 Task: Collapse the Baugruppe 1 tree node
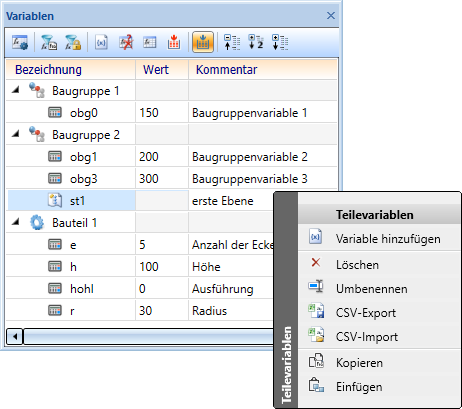click(x=15, y=90)
